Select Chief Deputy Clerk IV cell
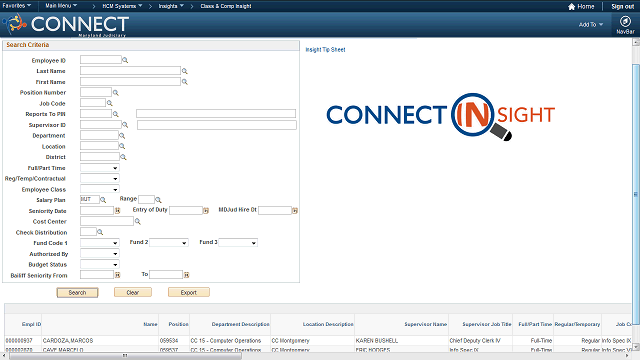This screenshot has width=640, height=360. tap(475, 340)
